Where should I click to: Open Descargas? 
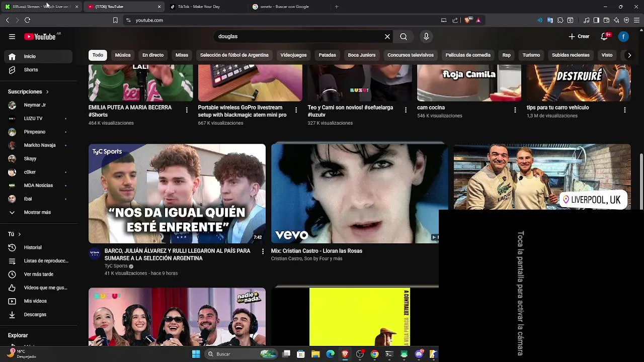38,315
